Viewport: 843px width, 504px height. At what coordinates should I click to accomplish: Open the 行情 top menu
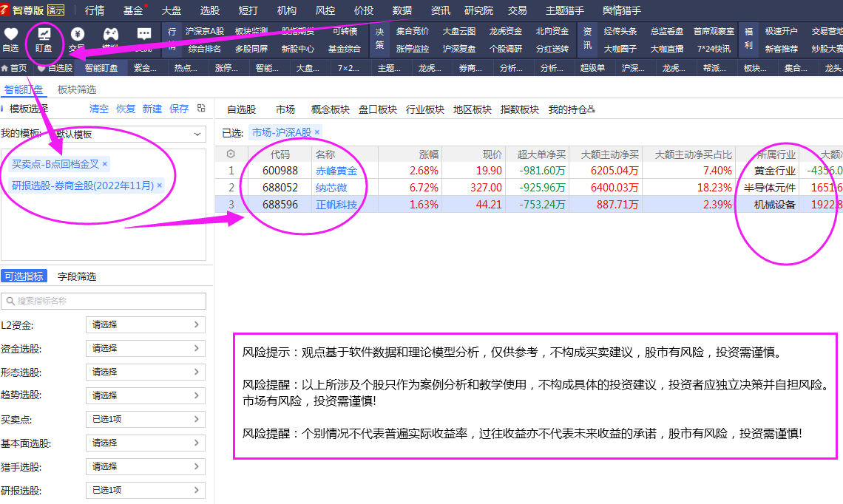pos(95,10)
